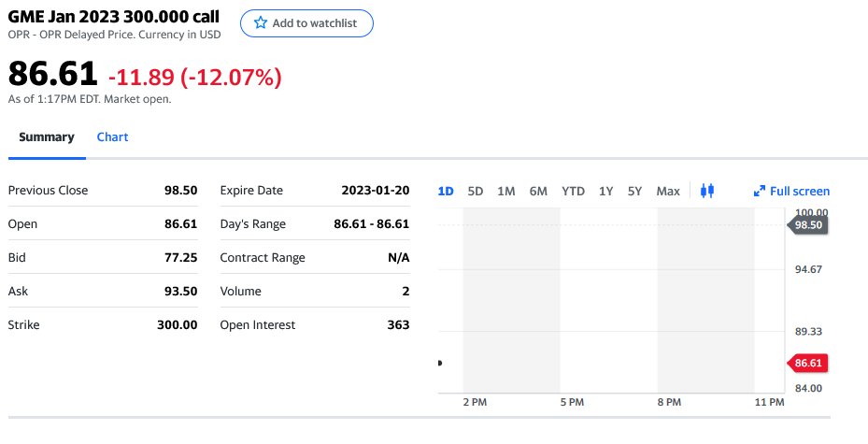The image size is (868, 444).
Task: Click the star icon in Add to watchlist
Action: click(x=260, y=22)
